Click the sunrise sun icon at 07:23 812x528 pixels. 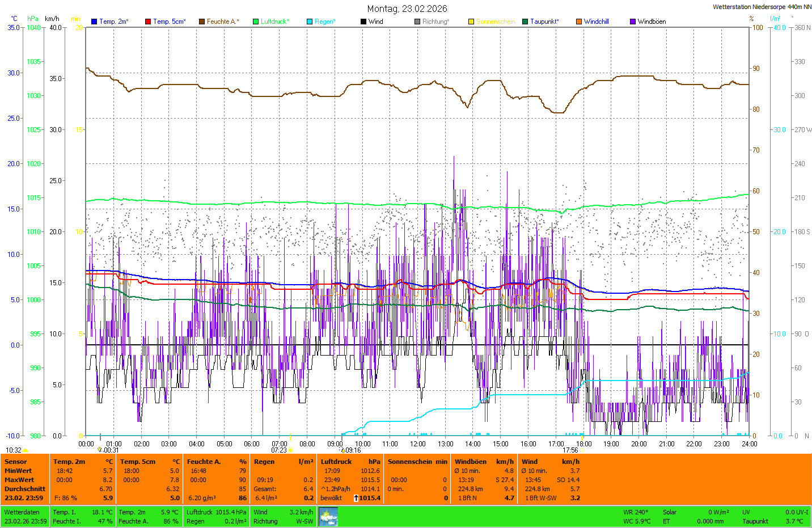click(x=290, y=450)
